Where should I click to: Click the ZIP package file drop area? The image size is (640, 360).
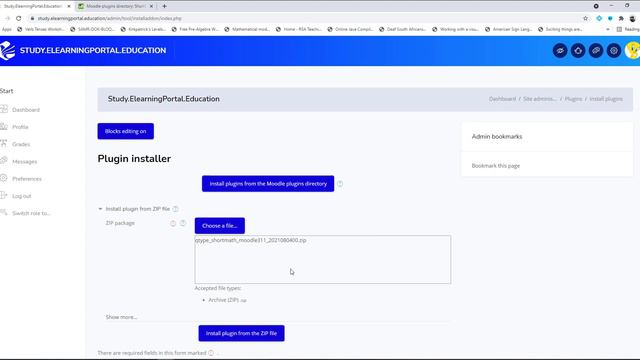tap(323, 259)
